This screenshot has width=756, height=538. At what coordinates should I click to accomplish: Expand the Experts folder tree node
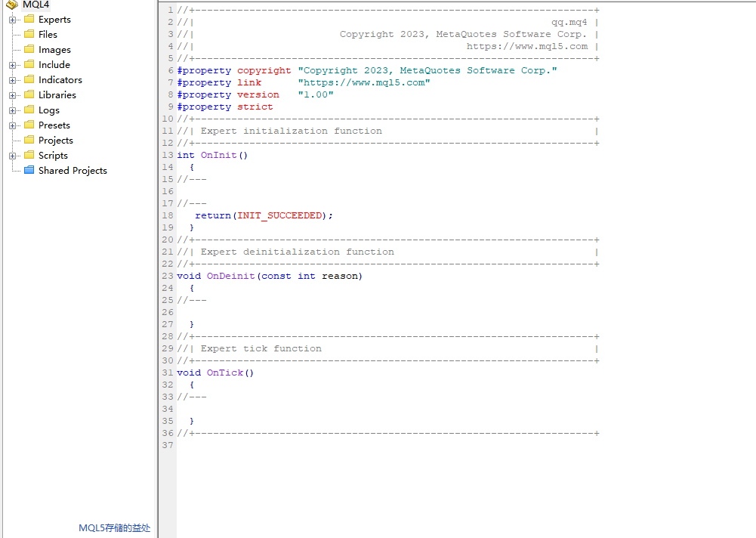point(13,20)
